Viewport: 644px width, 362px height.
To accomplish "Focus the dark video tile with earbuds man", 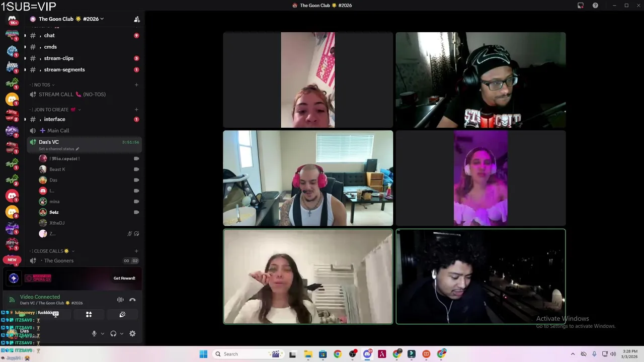I will (x=480, y=277).
